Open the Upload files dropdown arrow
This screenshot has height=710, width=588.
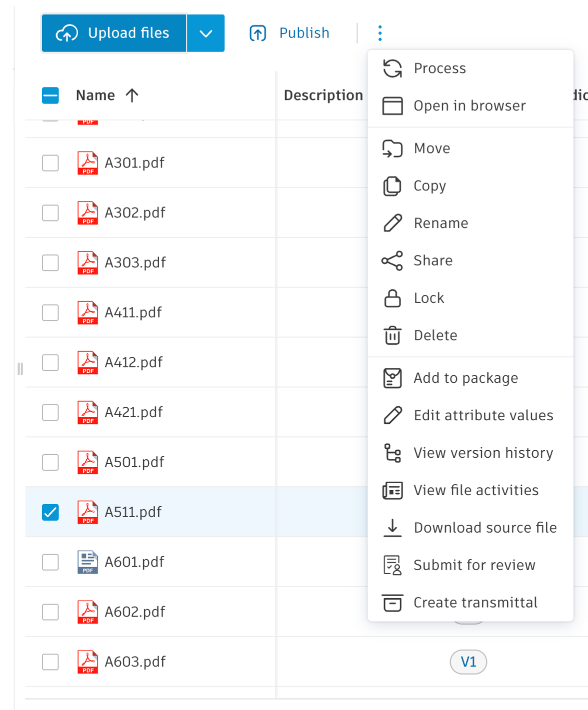click(x=206, y=33)
